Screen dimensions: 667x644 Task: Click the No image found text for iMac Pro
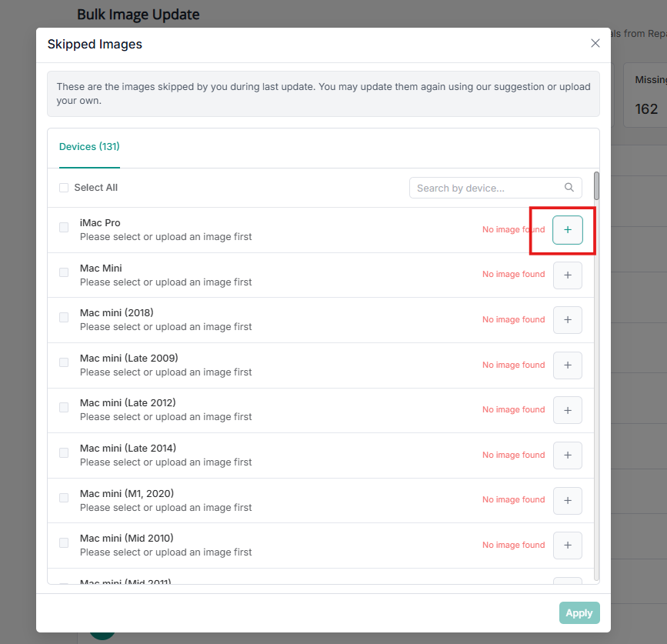tap(512, 229)
